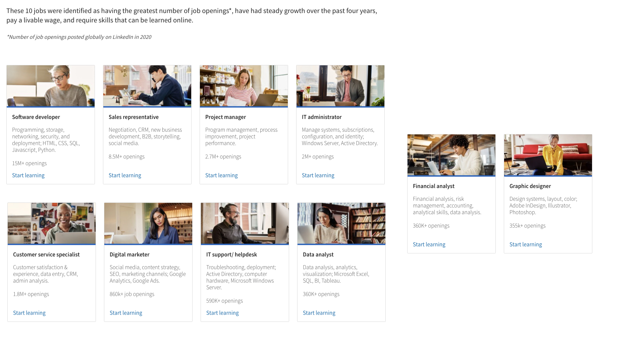Screen dimensions: 644x362
Task: Click 'Start learning' for Digital marketer
Action: tap(126, 312)
